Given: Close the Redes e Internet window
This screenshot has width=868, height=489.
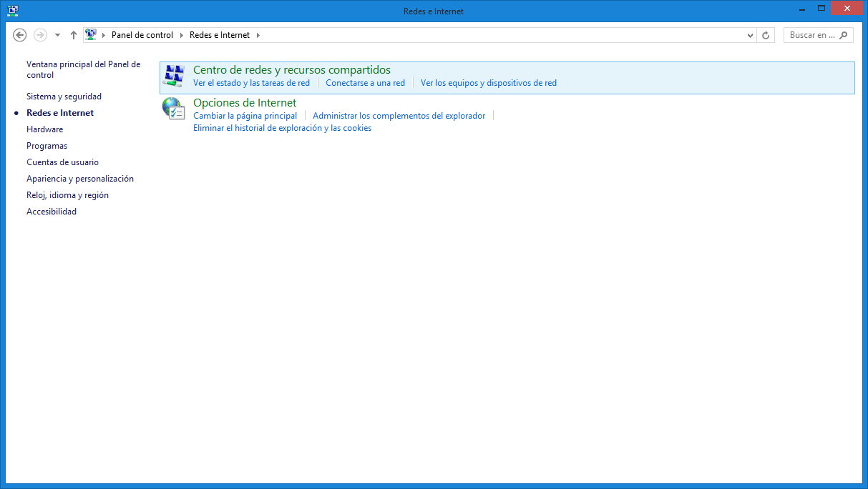Looking at the screenshot, I should 847,8.
